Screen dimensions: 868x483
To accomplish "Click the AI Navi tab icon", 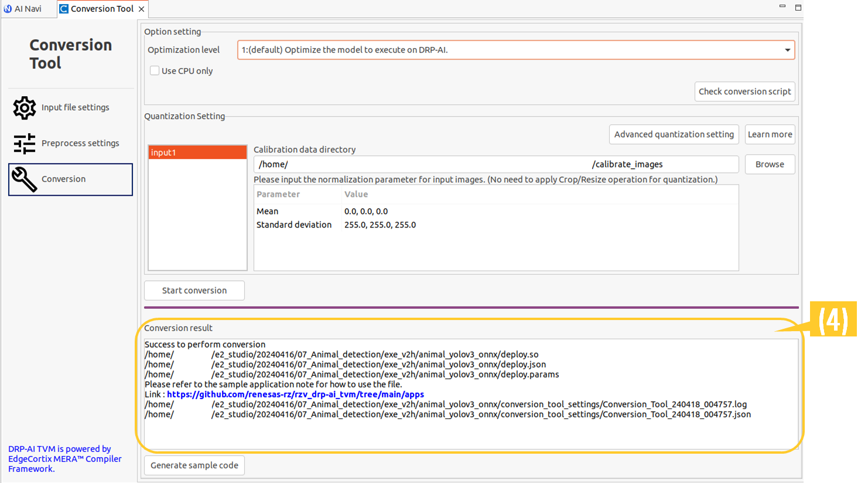I will tap(8, 9).
